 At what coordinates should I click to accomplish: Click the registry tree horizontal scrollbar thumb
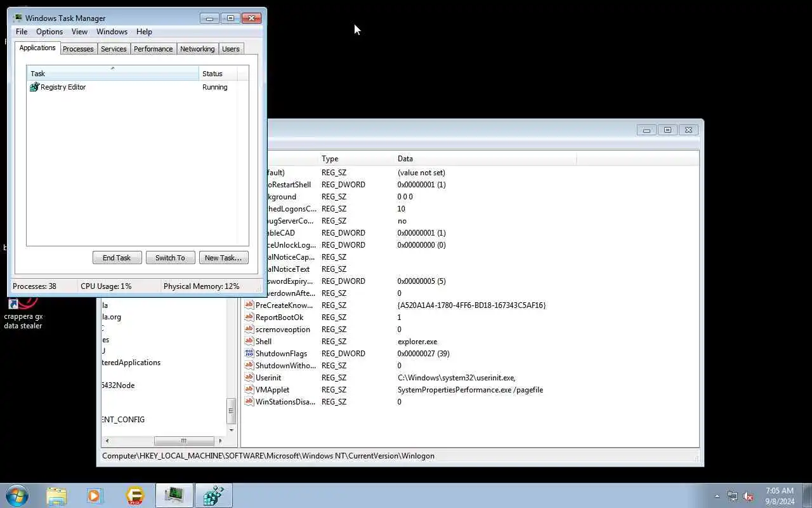point(184,441)
